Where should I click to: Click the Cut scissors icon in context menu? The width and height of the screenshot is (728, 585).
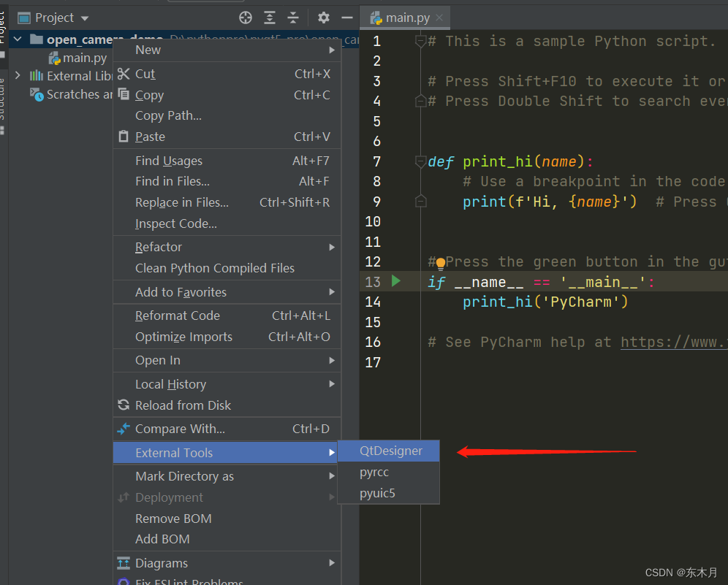click(x=124, y=74)
